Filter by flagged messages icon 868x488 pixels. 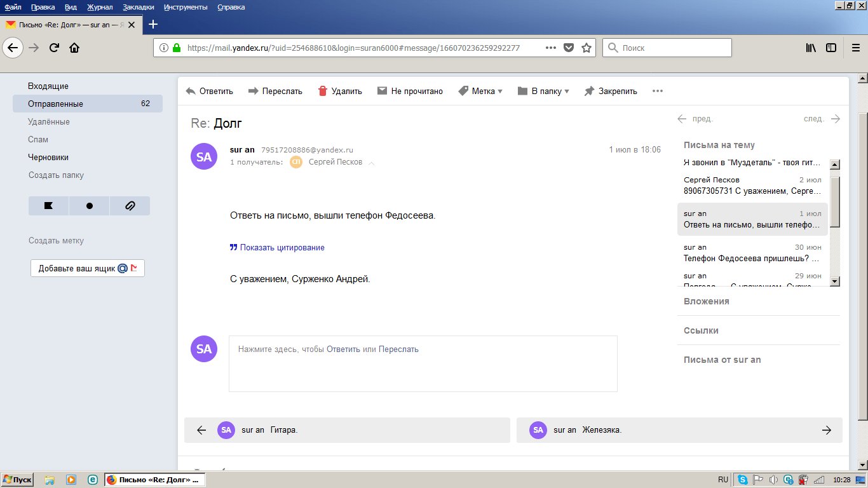[48, 206]
